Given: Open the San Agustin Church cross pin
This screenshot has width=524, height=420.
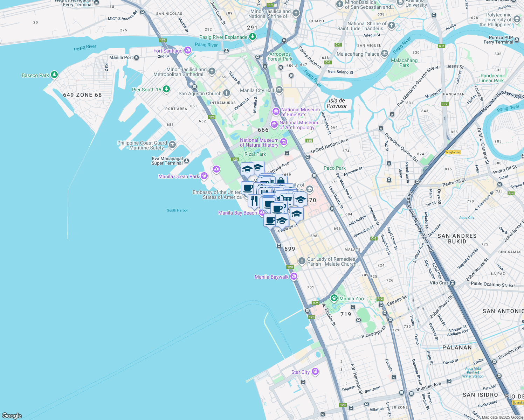Looking at the screenshot, I should click(227, 93).
